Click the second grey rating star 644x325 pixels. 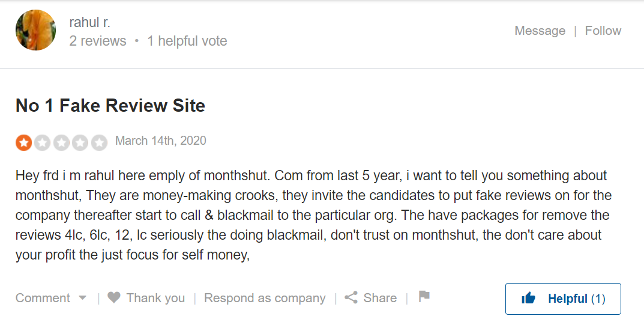(x=42, y=142)
